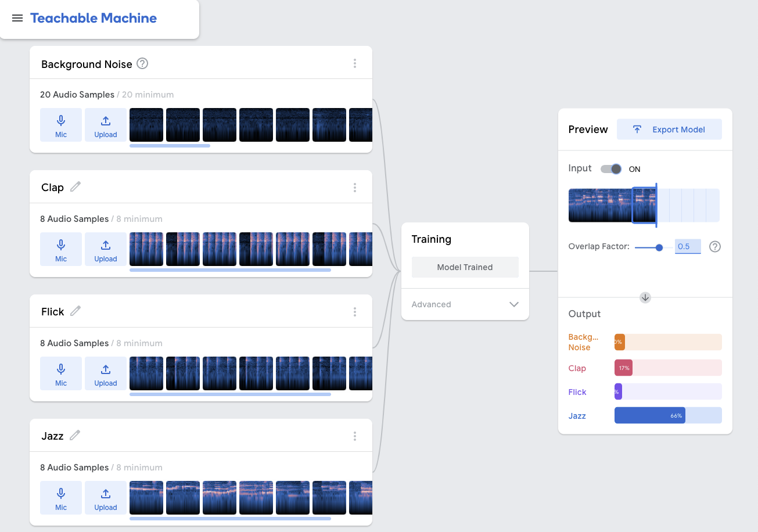Upload audio files to the Jazz class
Image resolution: width=758 pixels, height=532 pixels.
click(x=106, y=498)
